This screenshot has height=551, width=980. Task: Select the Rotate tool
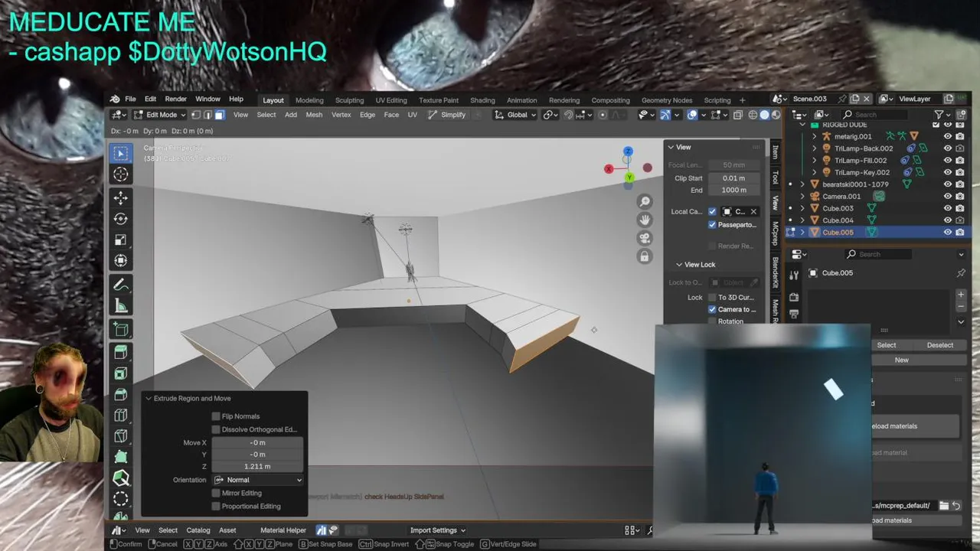(x=121, y=219)
